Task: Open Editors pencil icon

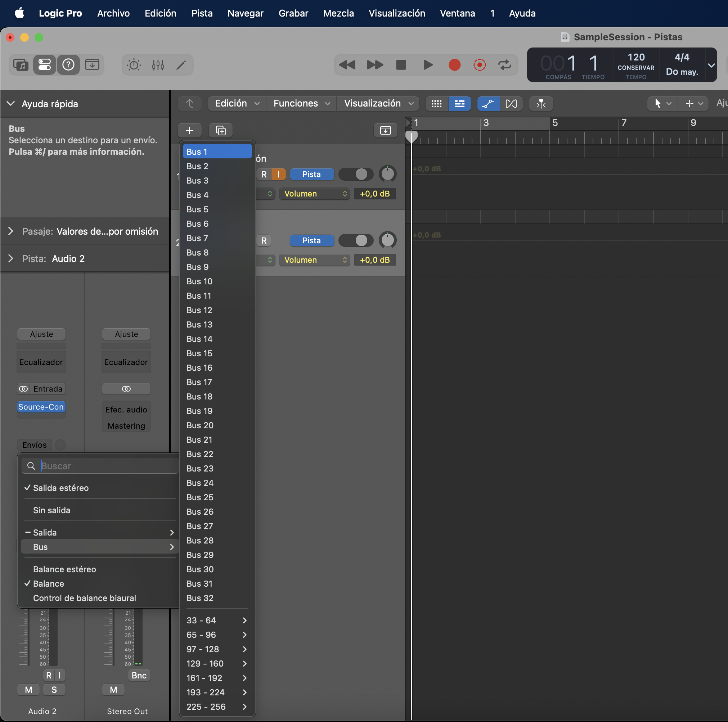Action: pos(181,65)
